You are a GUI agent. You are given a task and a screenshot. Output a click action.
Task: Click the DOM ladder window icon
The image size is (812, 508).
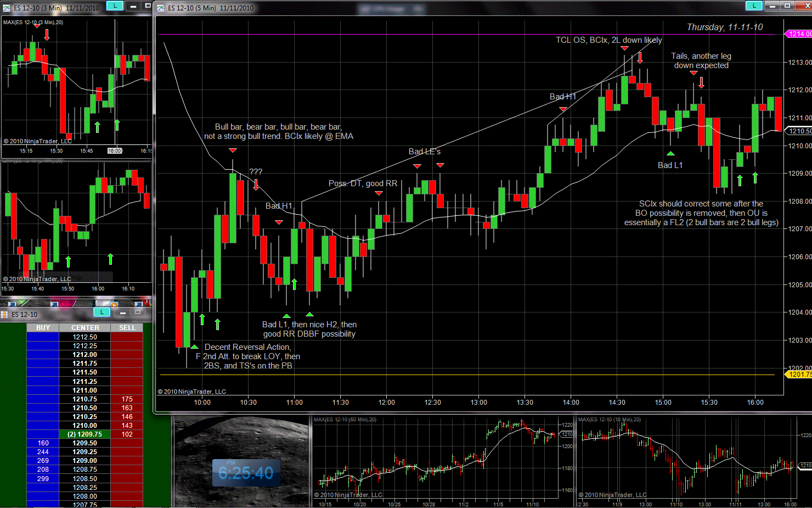4,315
